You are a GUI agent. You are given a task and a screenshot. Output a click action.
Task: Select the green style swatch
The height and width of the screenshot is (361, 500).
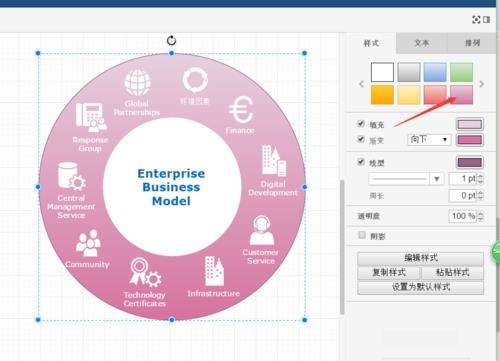coord(462,72)
